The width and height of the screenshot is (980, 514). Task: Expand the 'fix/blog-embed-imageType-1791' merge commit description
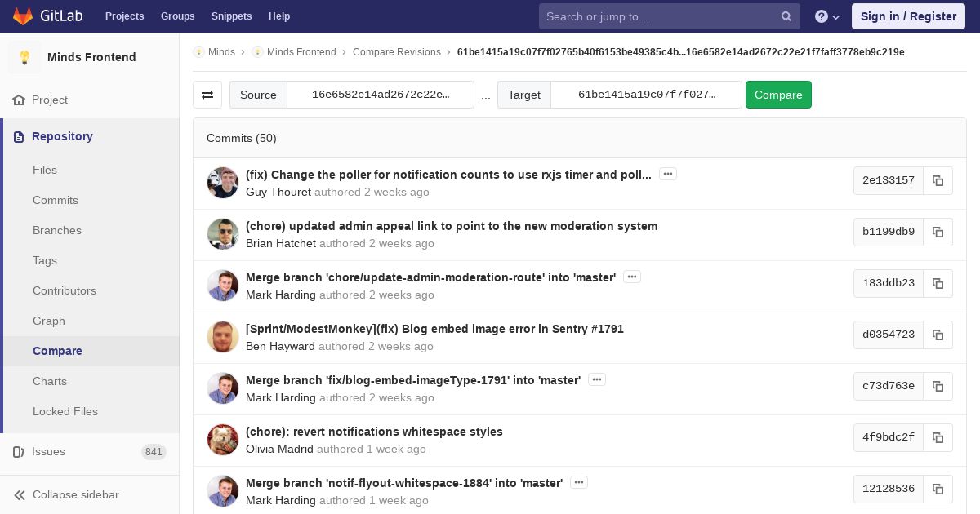tap(597, 379)
